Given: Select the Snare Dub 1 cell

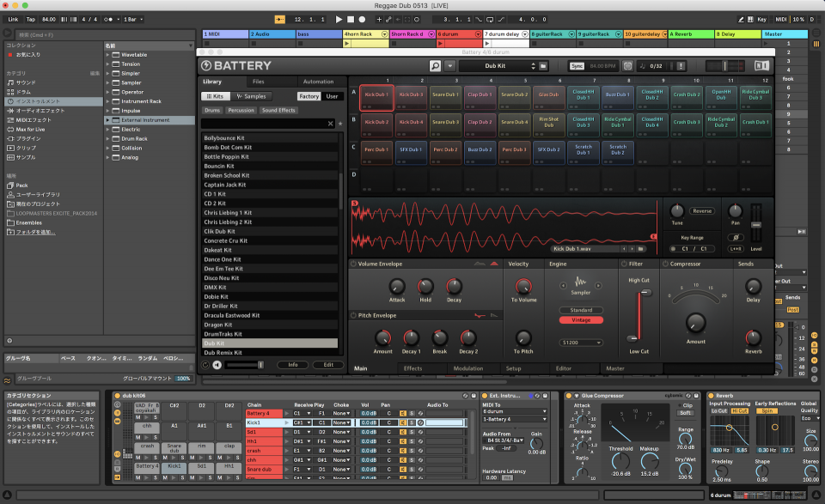Looking at the screenshot, I should (446, 97).
